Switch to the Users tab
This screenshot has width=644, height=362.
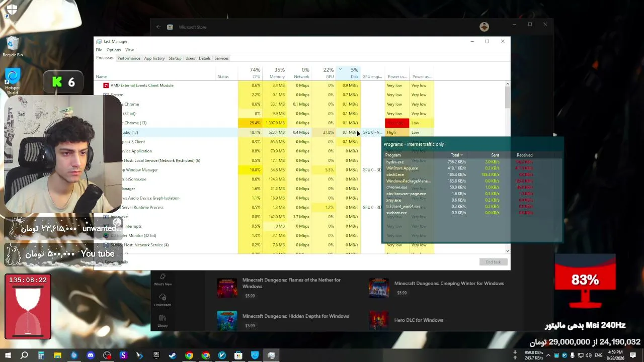point(190,58)
